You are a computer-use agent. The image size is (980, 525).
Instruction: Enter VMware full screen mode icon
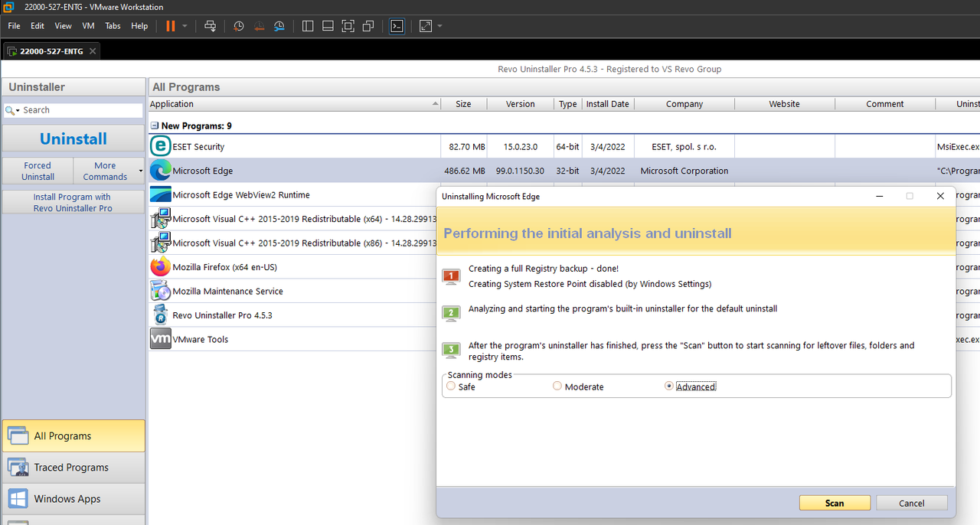348,26
